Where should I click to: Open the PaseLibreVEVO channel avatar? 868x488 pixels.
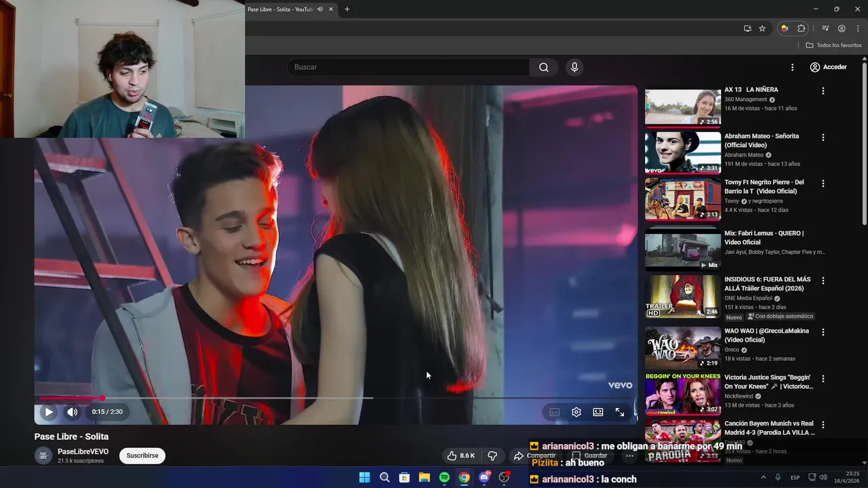pos(43,455)
